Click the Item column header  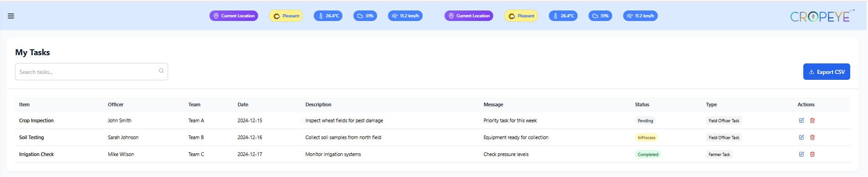pyautogui.click(x=24, y=104)
